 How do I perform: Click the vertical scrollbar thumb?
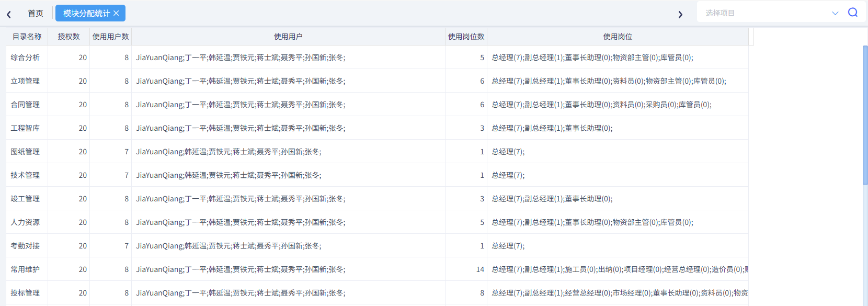tap(865, 115)
